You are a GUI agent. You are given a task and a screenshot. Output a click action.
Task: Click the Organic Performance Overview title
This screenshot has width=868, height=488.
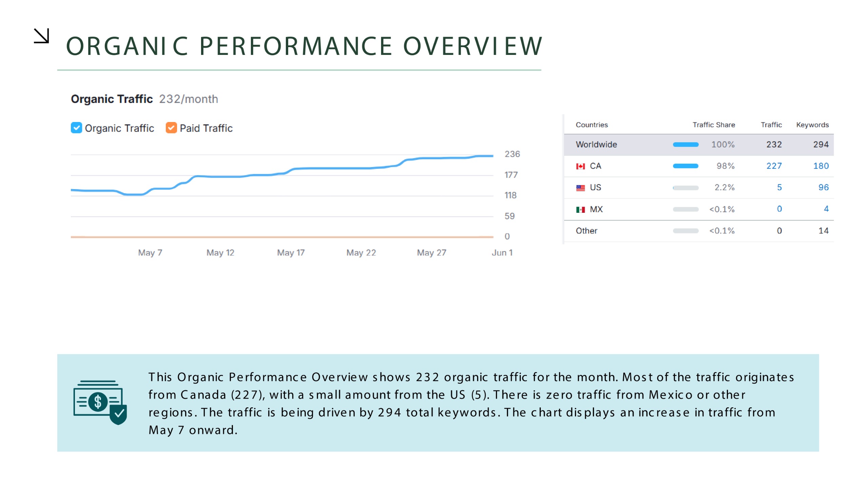304,46
